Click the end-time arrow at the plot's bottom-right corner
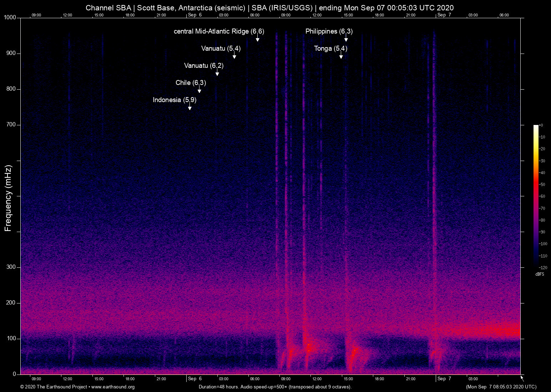 522,378
